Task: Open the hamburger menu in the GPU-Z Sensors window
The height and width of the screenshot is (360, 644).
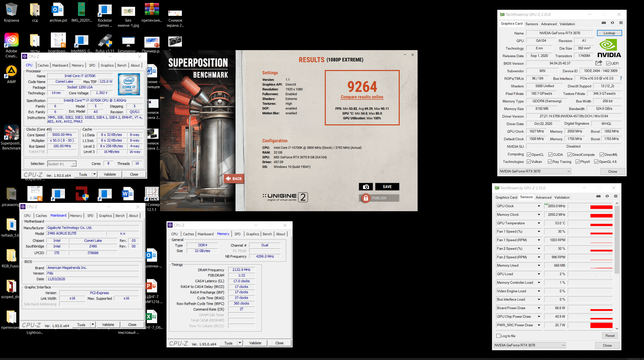Action: [616, 196]
